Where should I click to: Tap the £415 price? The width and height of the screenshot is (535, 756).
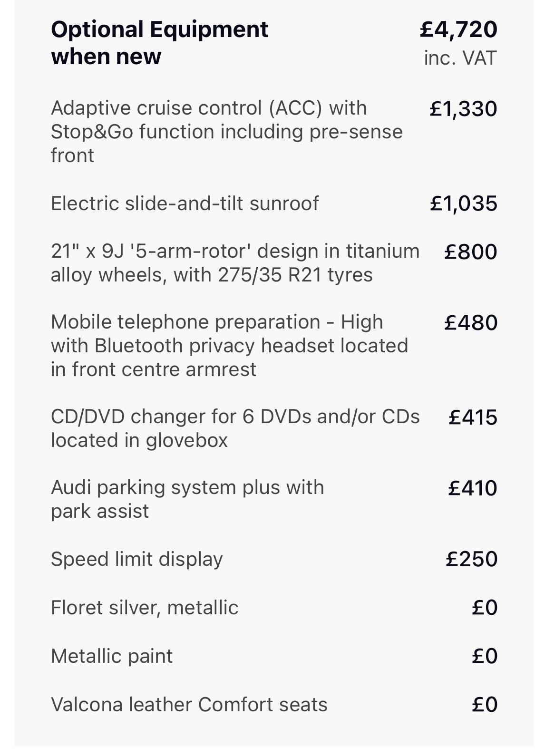point(473,417)
